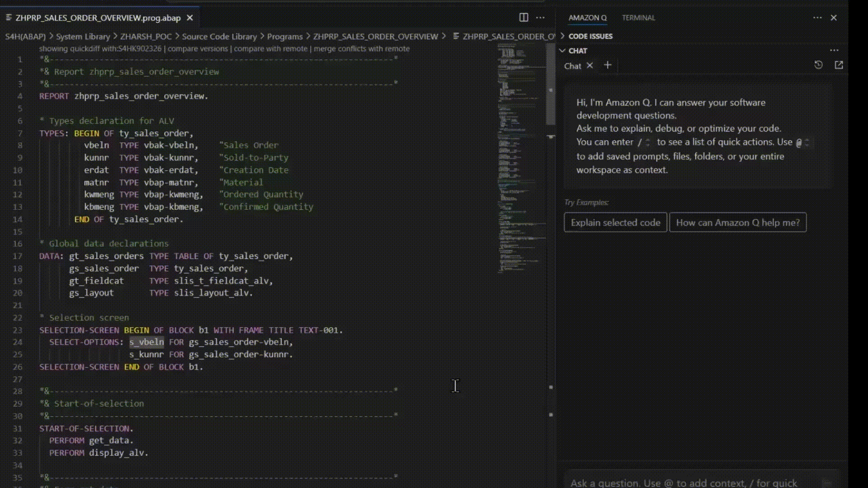Expand the Code Issues section
This screenshot has width=868, height=488.
(x=590, y=36)
